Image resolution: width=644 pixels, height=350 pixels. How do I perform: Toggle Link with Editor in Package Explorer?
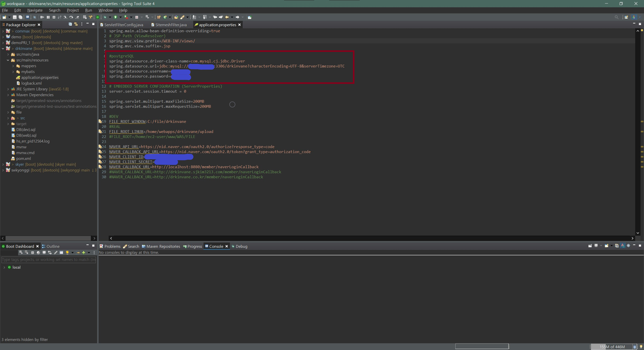point(76,24)
